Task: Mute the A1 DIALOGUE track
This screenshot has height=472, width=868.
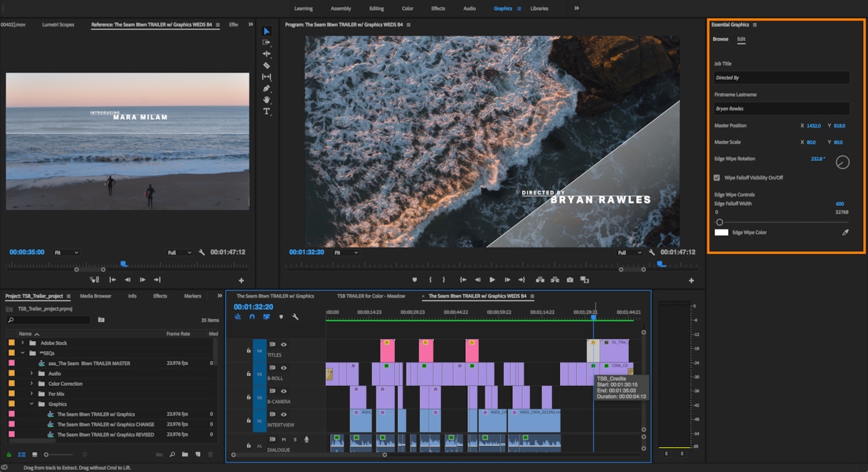Action: coord(283,439)
